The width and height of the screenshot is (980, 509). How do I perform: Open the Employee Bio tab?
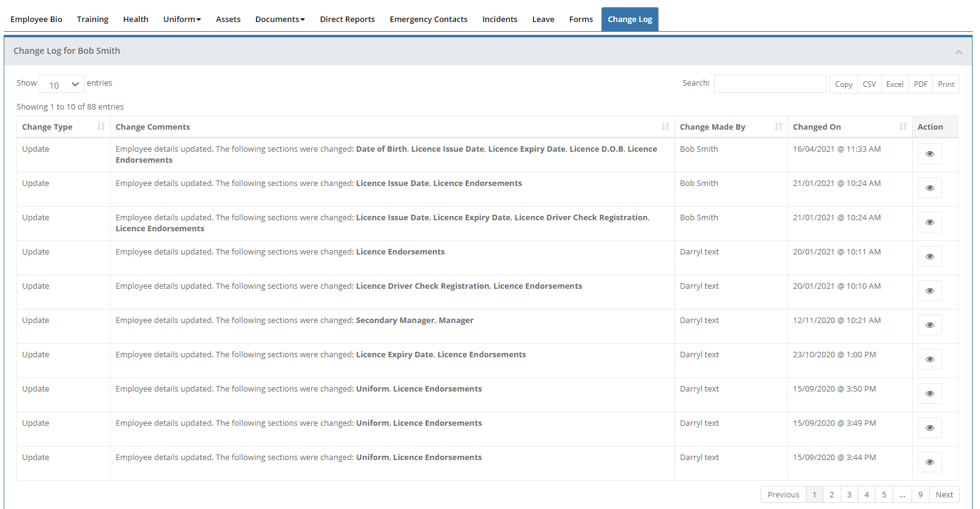36,20
